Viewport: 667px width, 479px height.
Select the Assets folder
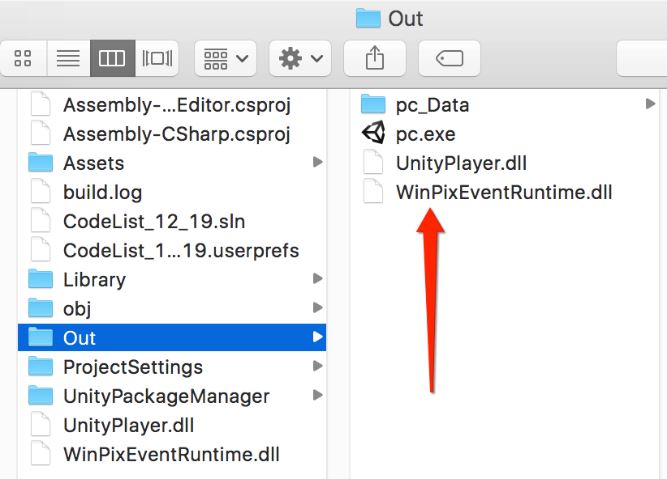[93, 163]
